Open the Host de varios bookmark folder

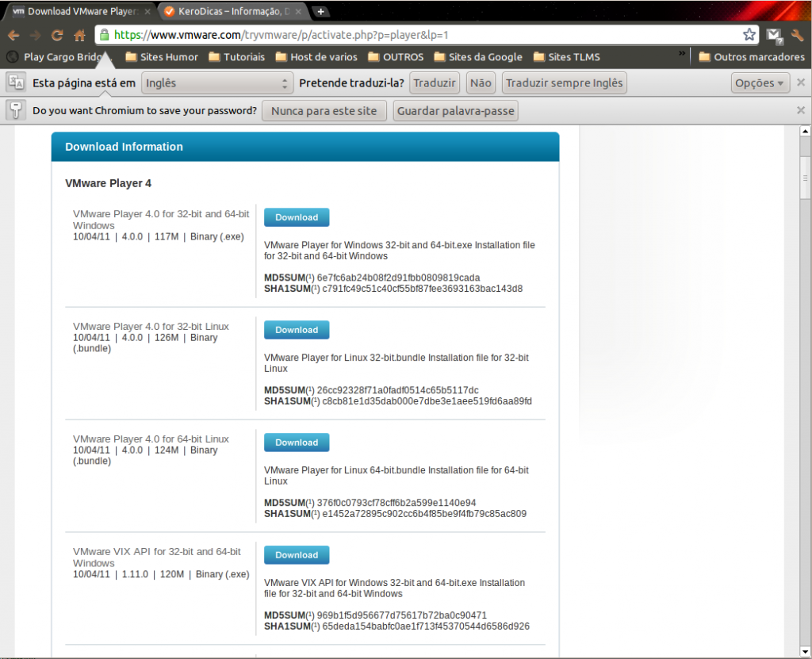316,57
